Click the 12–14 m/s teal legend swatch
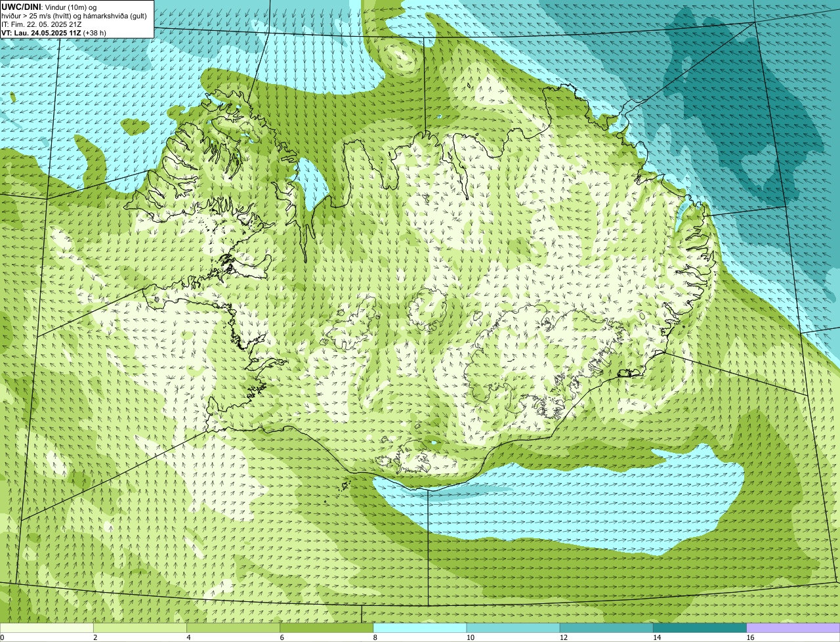This screenshot has height=642, width=840. (606, 628)
